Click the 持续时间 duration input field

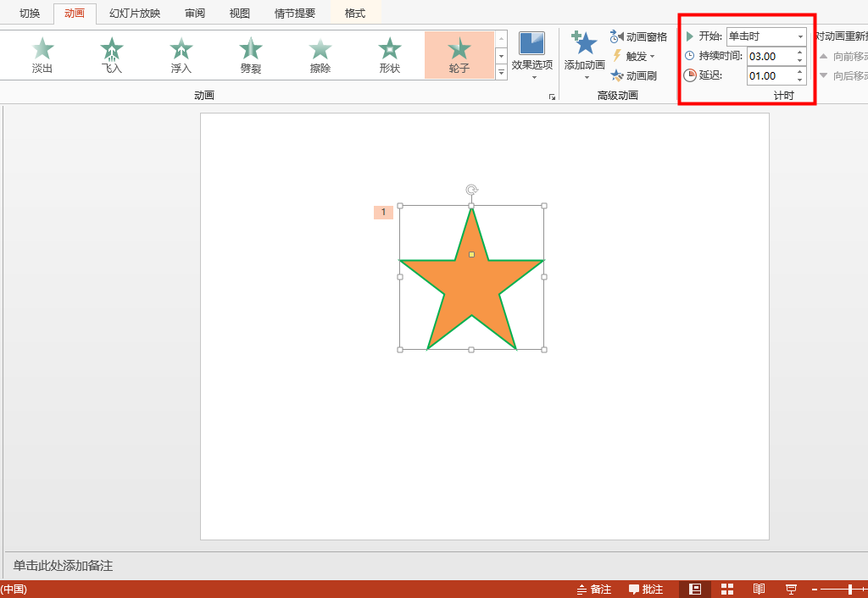point(770,56)
